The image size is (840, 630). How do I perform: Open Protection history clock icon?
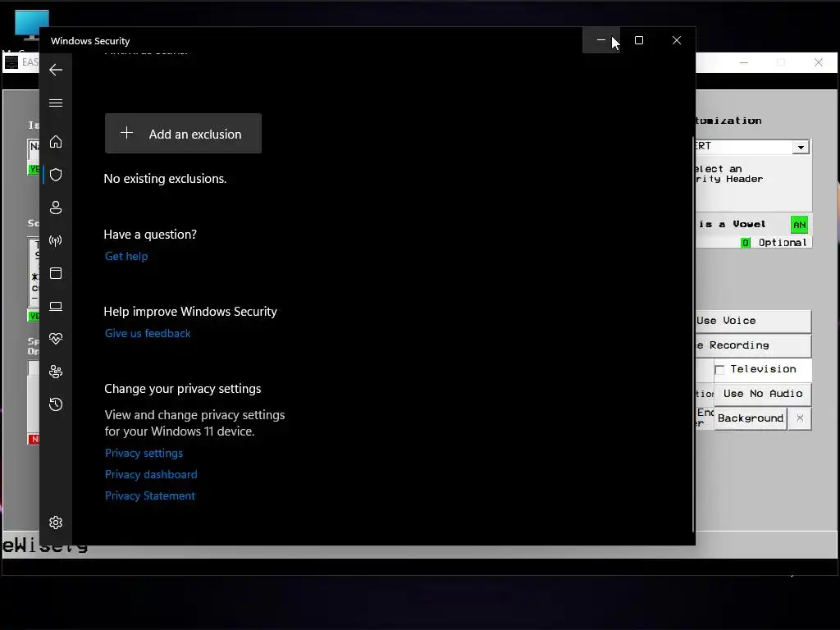point(56,404)
